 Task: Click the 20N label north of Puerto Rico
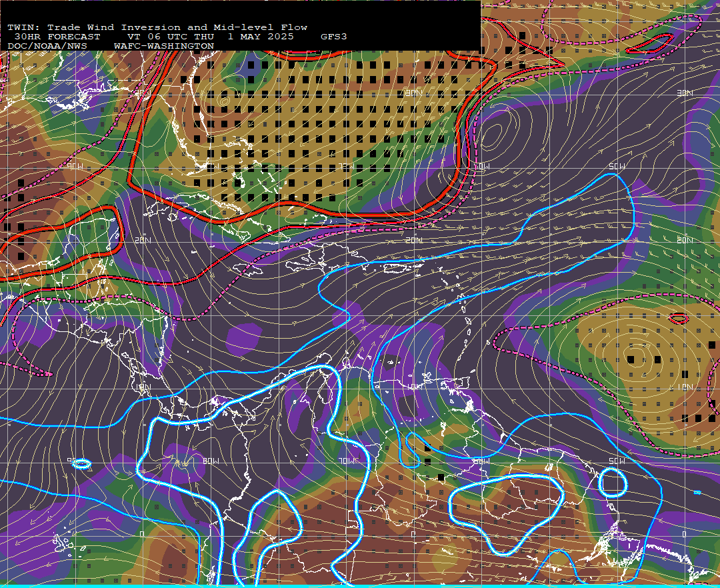click(x=414, y=240)
